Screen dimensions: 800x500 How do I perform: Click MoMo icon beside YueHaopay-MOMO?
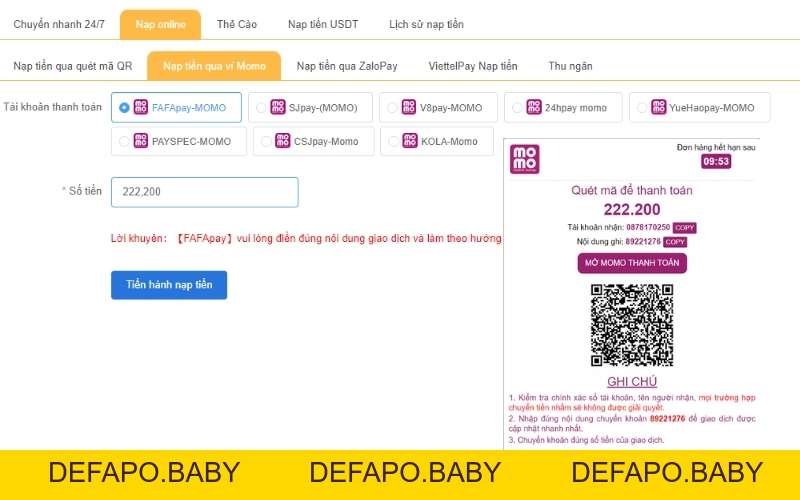tap(659, 107)
